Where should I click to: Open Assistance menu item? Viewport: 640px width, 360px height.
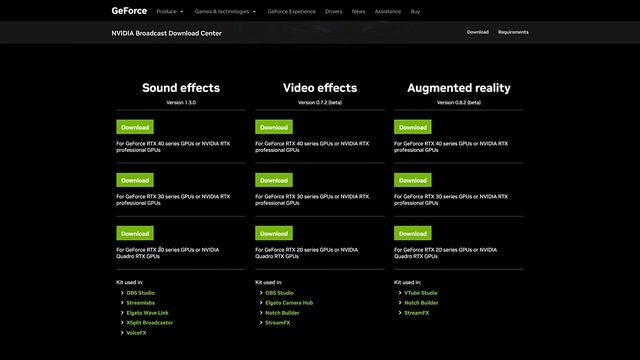pyautogui.click(x=388, y=11)
